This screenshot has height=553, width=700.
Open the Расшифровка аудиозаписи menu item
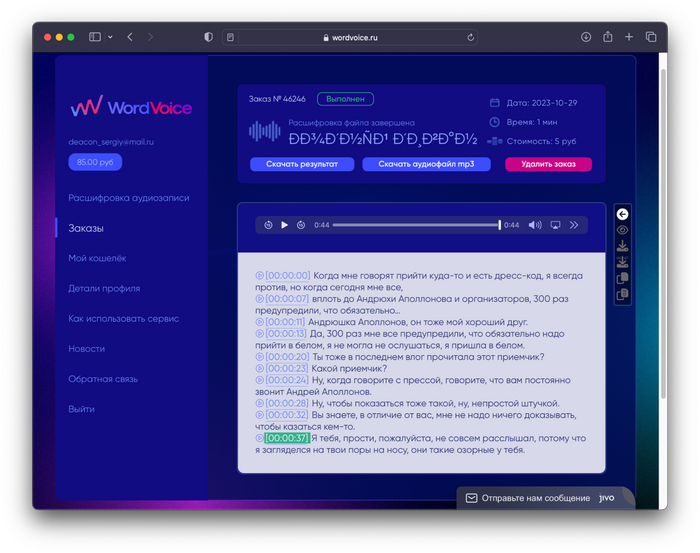pyautogui.click(x=129, y=198)
